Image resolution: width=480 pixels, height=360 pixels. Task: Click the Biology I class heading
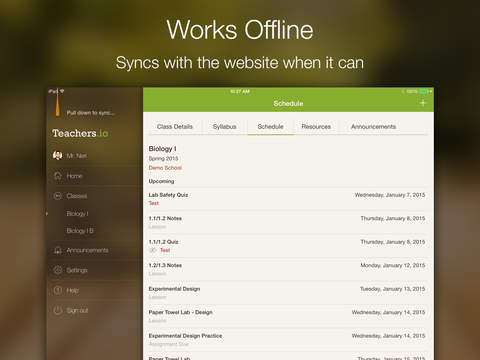pos(162,149)
